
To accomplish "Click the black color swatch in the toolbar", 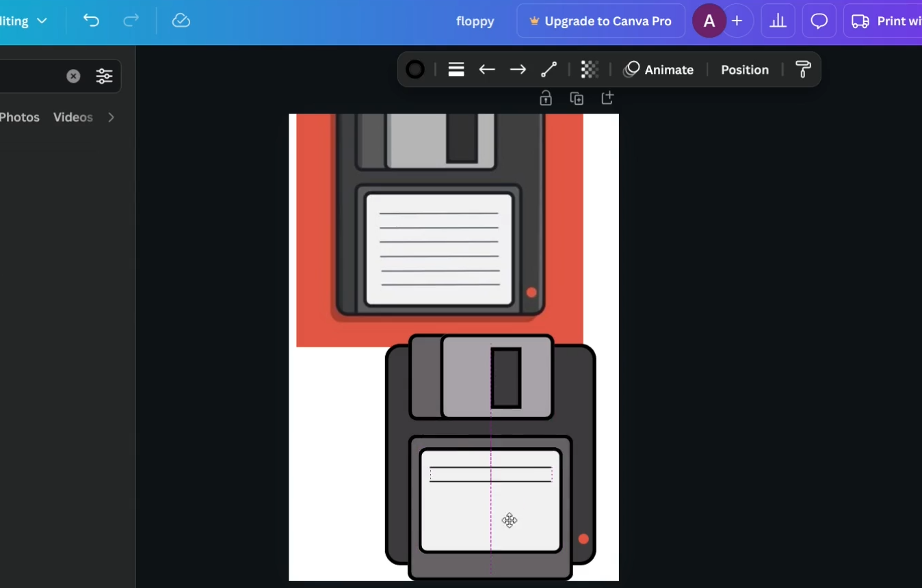I will (415, 69).
